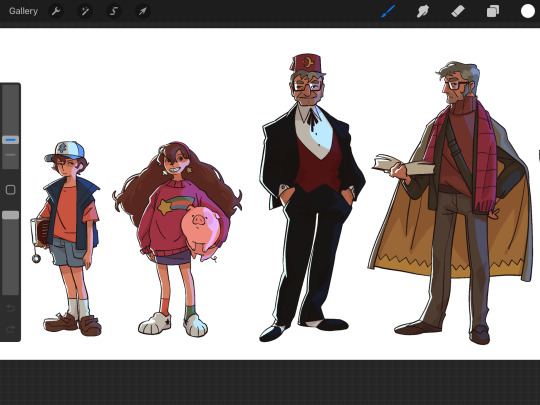This screenshot has height=405, width=540.
Task: Tap the redo arrow in sidebar
Action: point(10,329)
